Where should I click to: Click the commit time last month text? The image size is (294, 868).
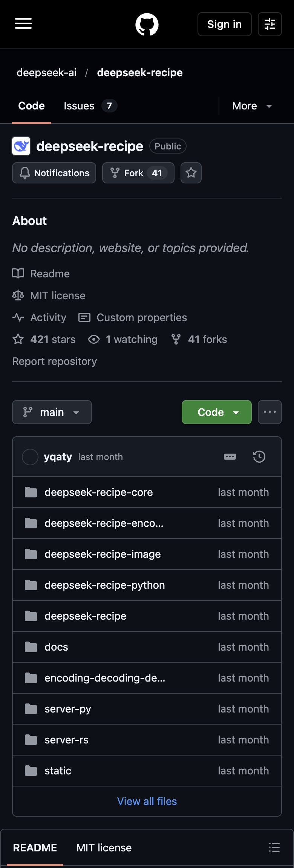pyautogui.click(x=101, y=457)
